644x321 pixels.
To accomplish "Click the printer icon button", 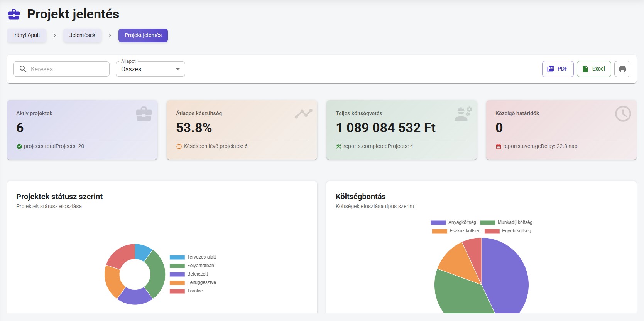I will pyautogui.click(x=622, y=69).
